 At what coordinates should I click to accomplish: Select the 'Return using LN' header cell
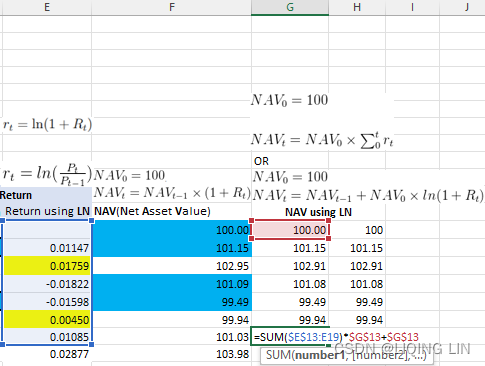point(47,211)
